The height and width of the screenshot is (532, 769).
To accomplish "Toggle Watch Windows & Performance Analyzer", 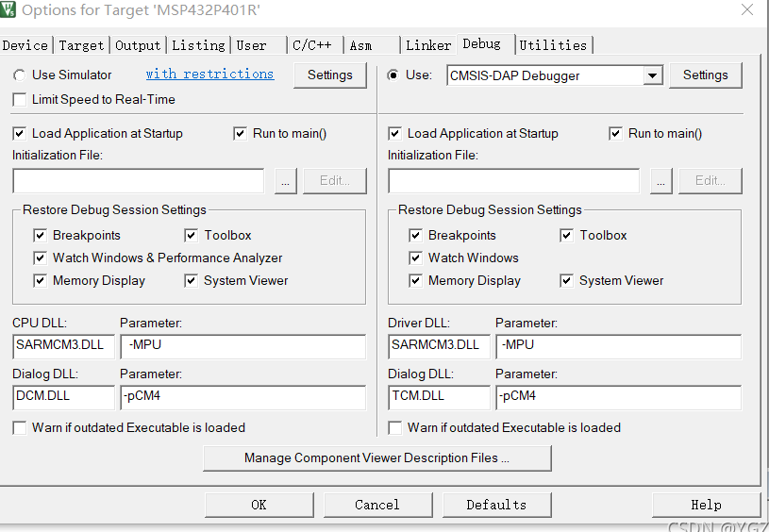I will tap(41, 258).
